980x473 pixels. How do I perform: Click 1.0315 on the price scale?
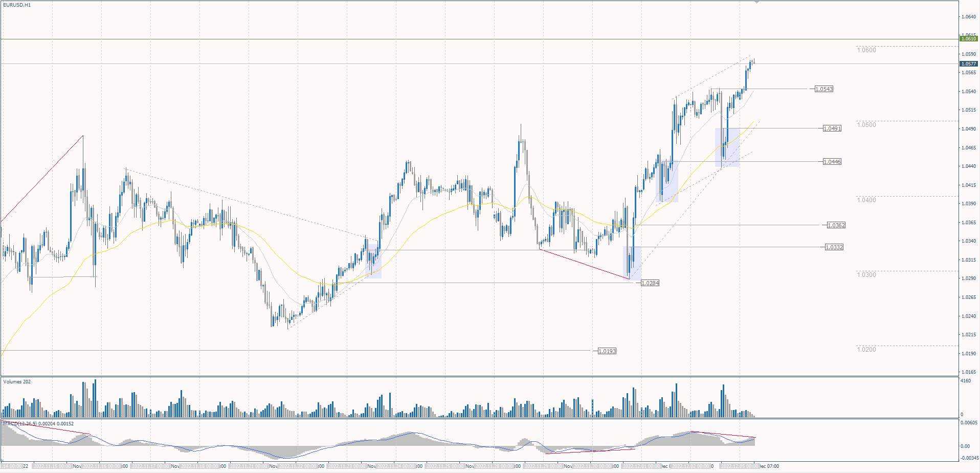968,260
